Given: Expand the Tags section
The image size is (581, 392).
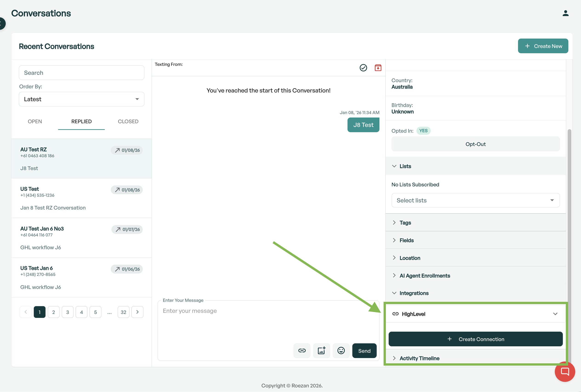Looking at the screenshot, I should [405, 222].
